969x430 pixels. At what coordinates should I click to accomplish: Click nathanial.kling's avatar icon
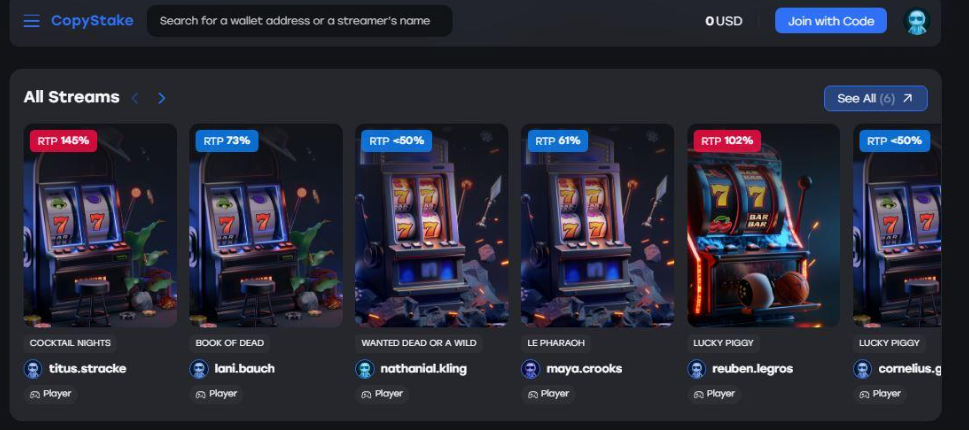click(x=365, y=369)
